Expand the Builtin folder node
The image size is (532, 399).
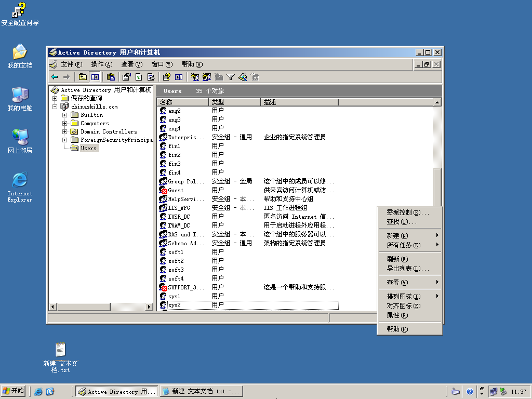click(64, 115)
